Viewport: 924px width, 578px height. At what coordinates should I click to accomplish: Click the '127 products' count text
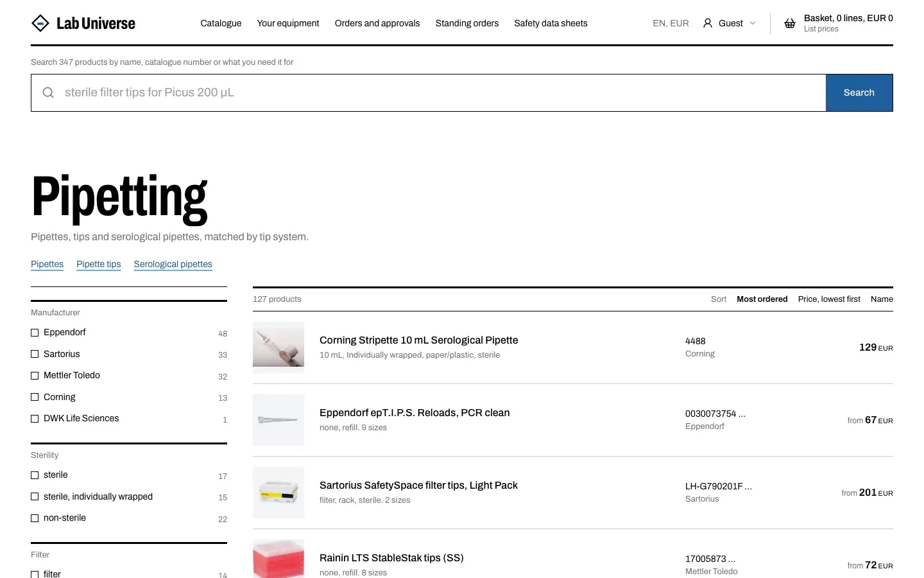click(x=277, y=299)
